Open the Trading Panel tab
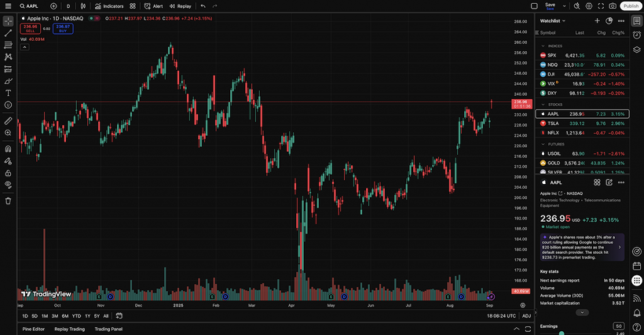This screenshot has width=644, height=335. click(108, 329)
